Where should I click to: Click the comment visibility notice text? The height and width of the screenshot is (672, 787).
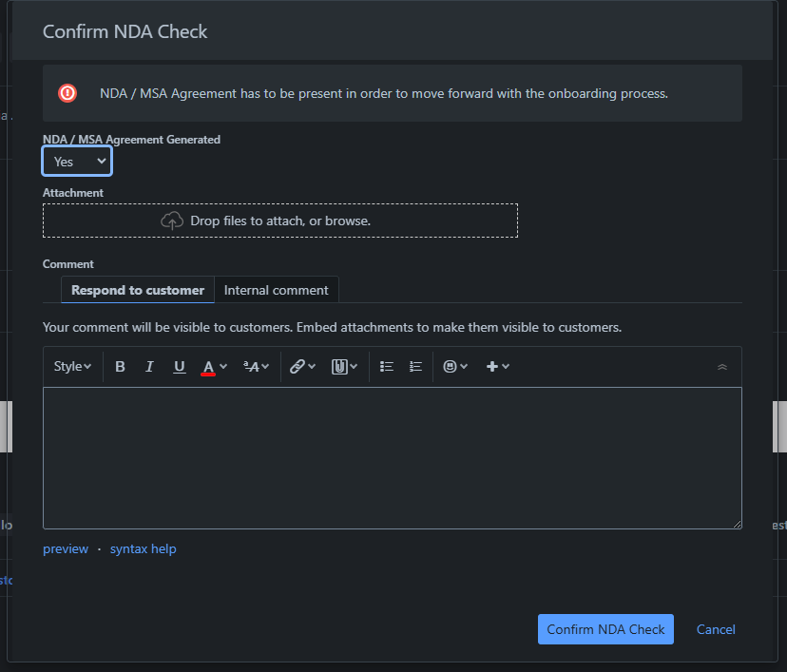(333, 327)
